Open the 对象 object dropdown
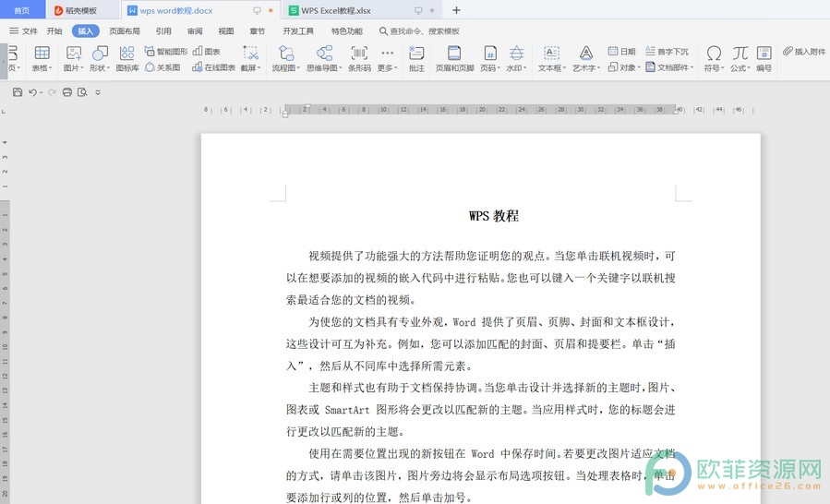 [x=624, y=67]
